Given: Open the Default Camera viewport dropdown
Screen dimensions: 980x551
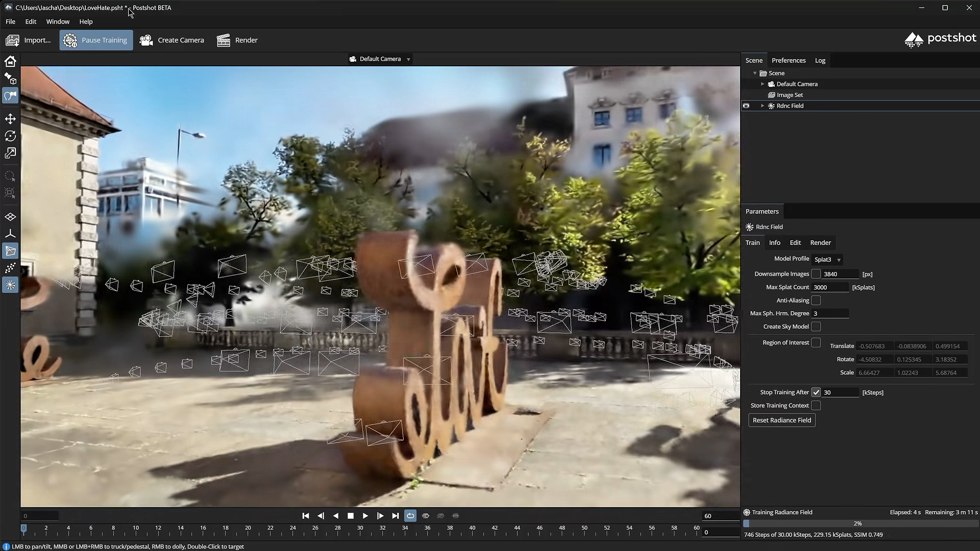Looking at the screenshot, I should coord(380,59).
